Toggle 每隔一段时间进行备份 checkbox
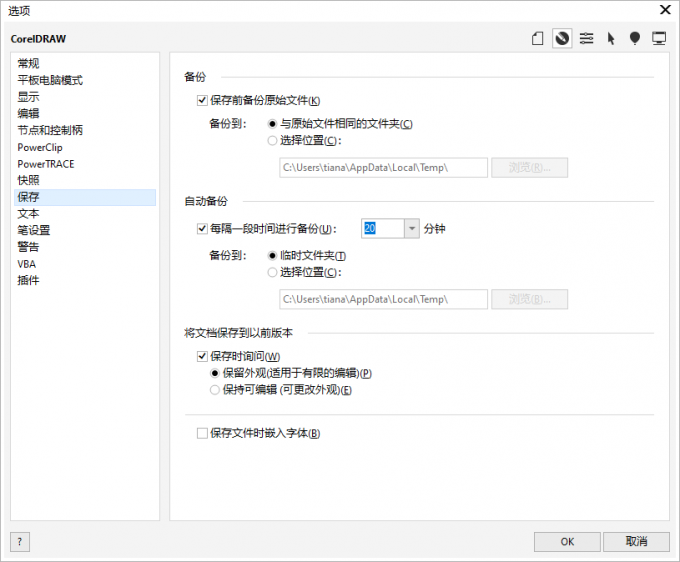Screen dimensions: 680x562 [202, 229]
